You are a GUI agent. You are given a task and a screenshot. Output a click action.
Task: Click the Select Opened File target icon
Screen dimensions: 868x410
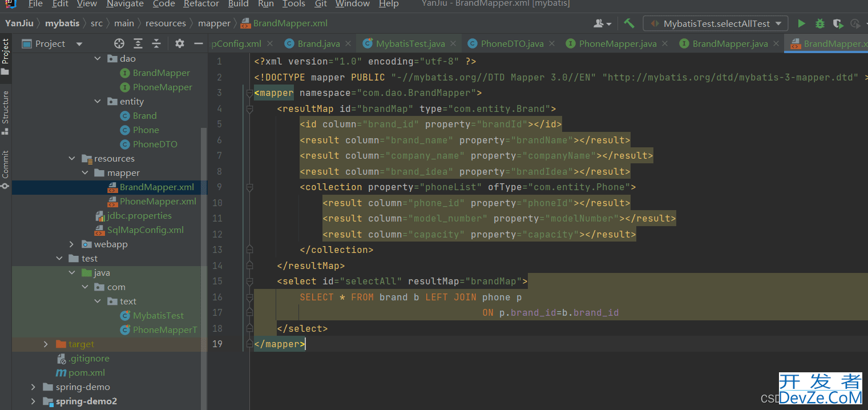coord(119,43)
